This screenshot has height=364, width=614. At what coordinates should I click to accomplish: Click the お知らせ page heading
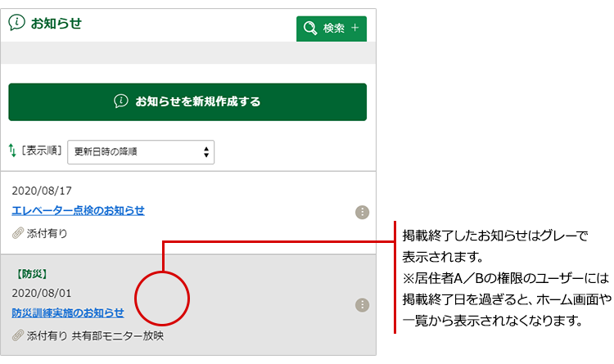[56, 23]
